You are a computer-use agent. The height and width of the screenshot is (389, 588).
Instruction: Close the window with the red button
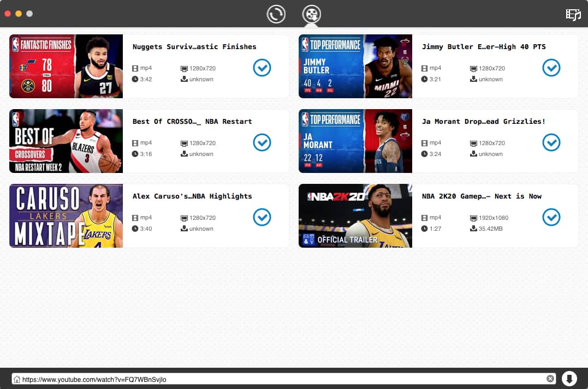pos(8,14)
